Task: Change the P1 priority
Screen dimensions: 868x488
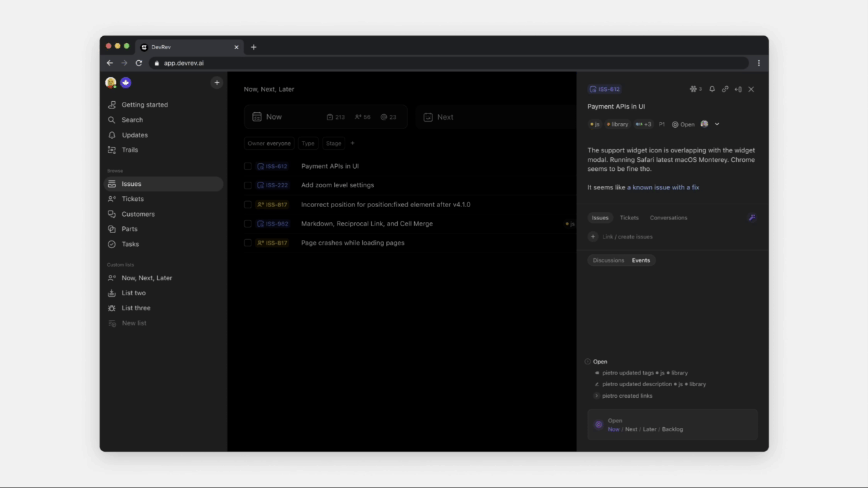Action: click(x=662, y=124)
